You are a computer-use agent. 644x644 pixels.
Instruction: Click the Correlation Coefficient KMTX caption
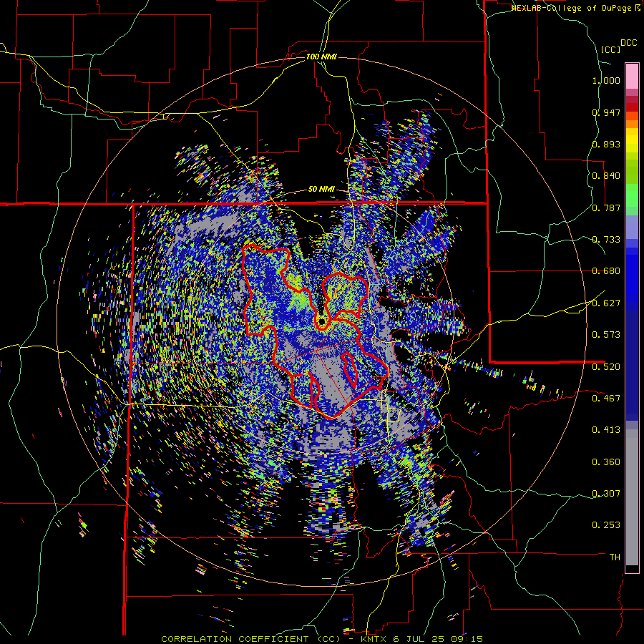321,639
